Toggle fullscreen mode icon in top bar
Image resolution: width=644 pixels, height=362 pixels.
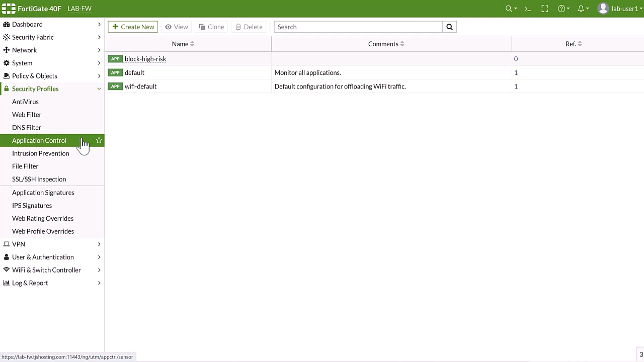point(545,9)
